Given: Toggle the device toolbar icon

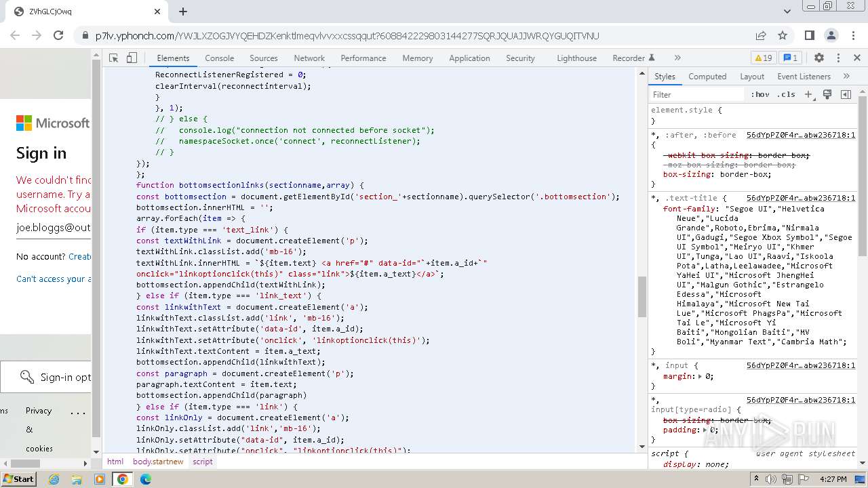Looking at the screenshot, I should pos(132,58).
